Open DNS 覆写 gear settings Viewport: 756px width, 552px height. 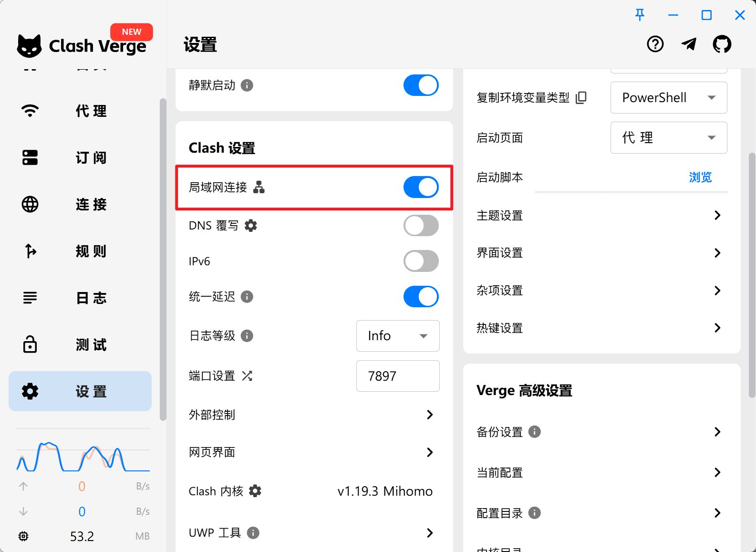pyautogui.click(x=251, y=225)
